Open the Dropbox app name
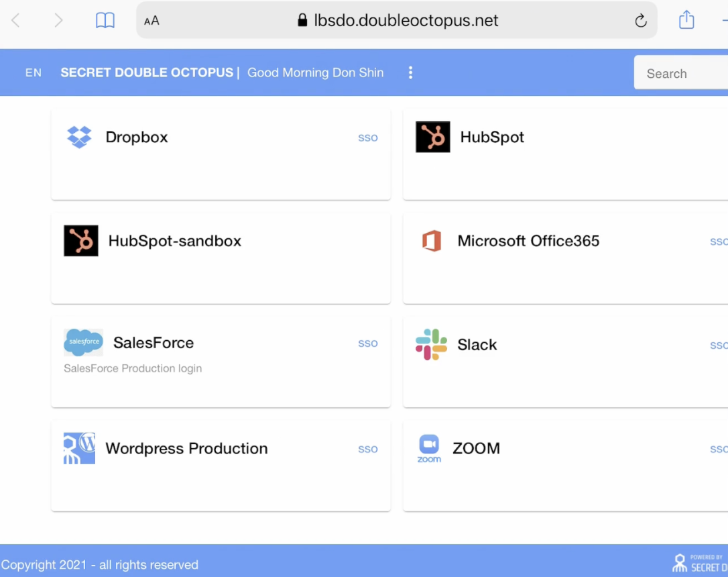Screen dimensions: 728x577 click(x=137, y=137)
